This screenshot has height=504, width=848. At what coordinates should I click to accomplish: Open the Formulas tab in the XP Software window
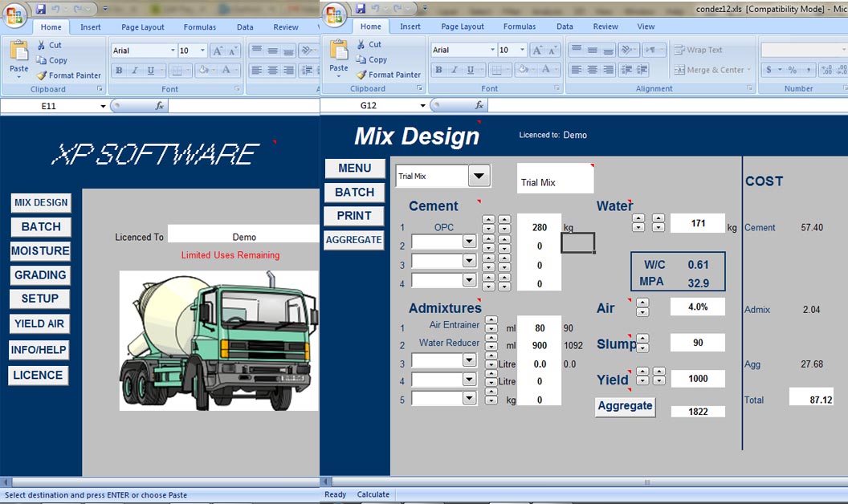point(199,27)
